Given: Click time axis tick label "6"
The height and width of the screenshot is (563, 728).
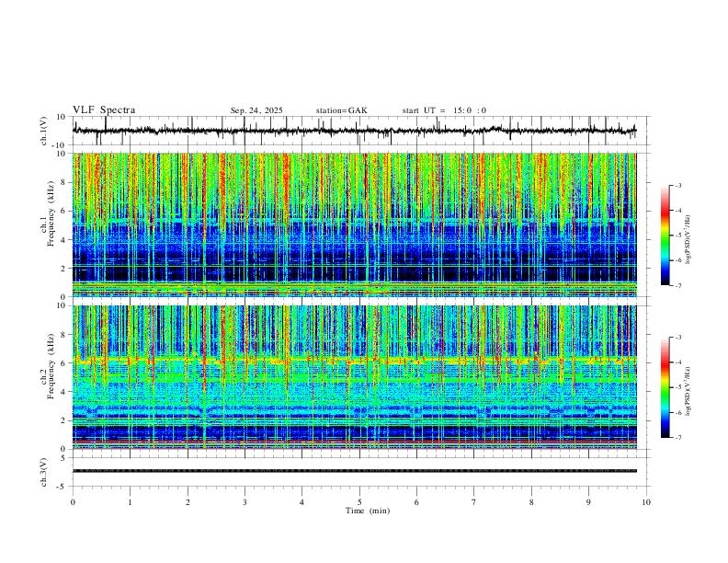Looking at the screenshot, I should (x=416, y=502).
